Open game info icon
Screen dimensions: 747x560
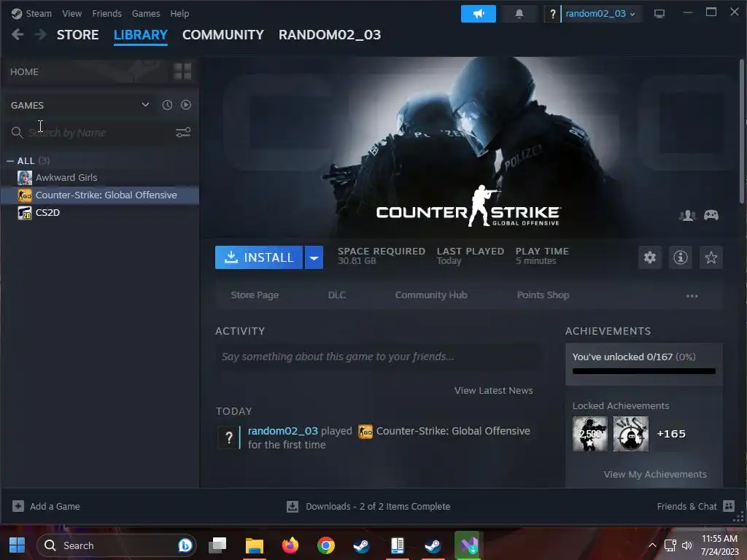point(681,257)
